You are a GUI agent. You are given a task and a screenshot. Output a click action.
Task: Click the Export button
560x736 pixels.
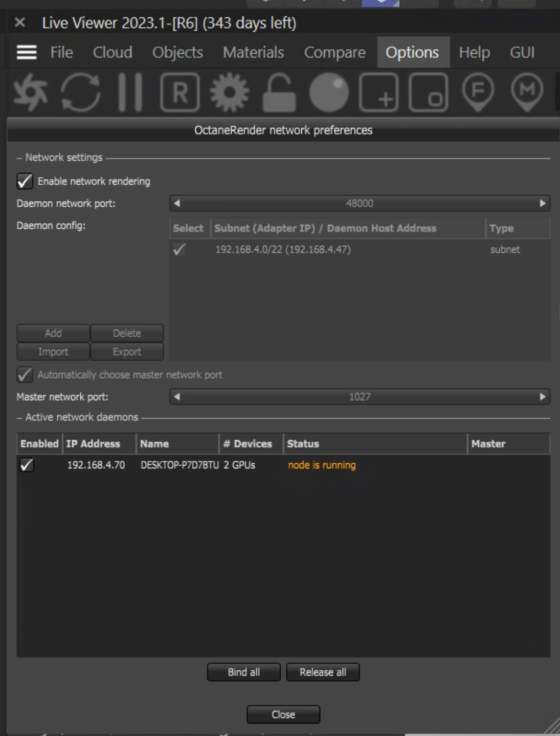(x=127, y=352)
